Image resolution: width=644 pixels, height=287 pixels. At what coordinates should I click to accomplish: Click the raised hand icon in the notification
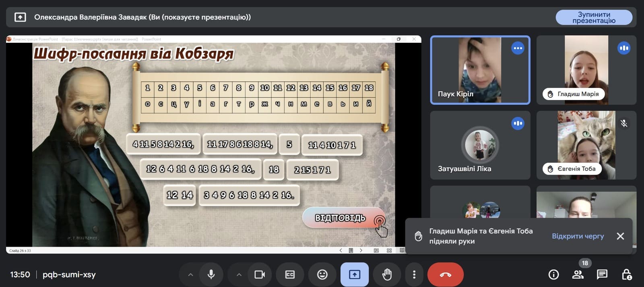point(419,236)
